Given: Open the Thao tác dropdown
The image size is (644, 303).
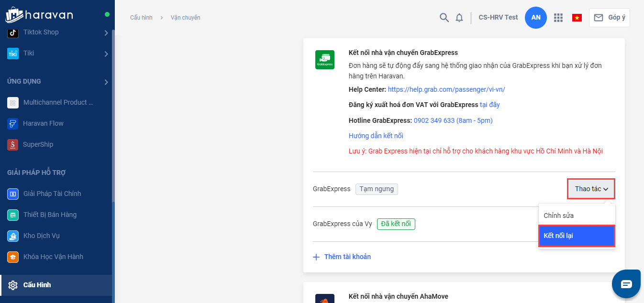Looking at the screenshot, I should click(x=591, y=189).
